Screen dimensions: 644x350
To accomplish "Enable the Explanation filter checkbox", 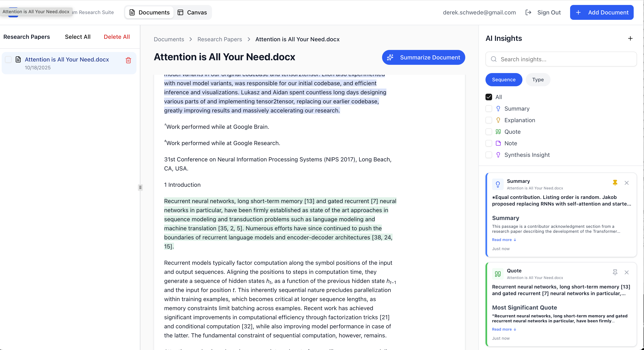I will (489, 120).
